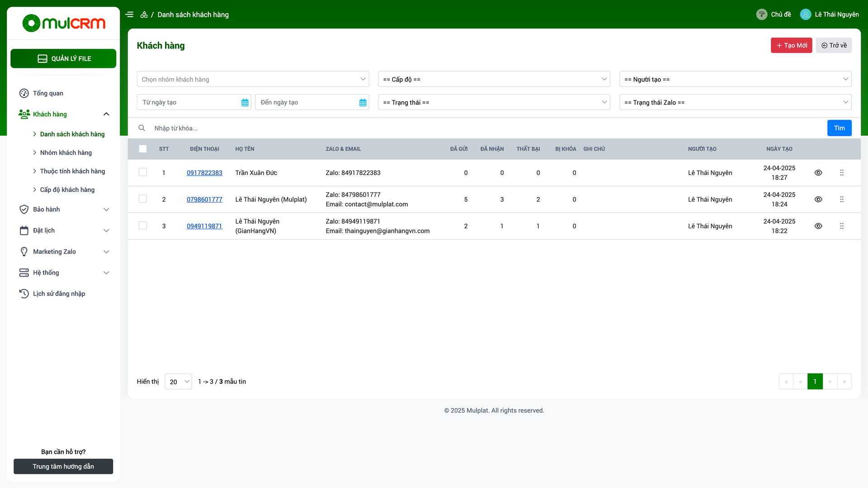
Task: Open the Cấp độ dropdown
Action: tap(494, 79)
